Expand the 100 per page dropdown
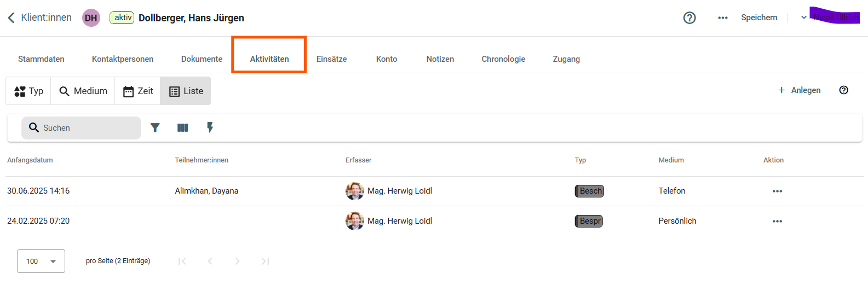 point(41,261)
